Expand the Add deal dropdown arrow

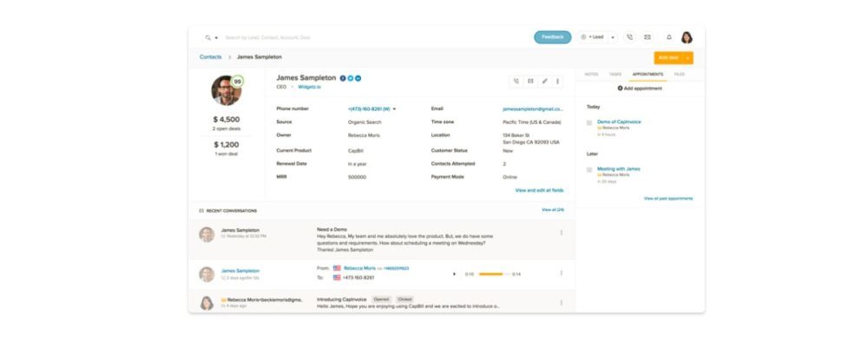point(687,57)
